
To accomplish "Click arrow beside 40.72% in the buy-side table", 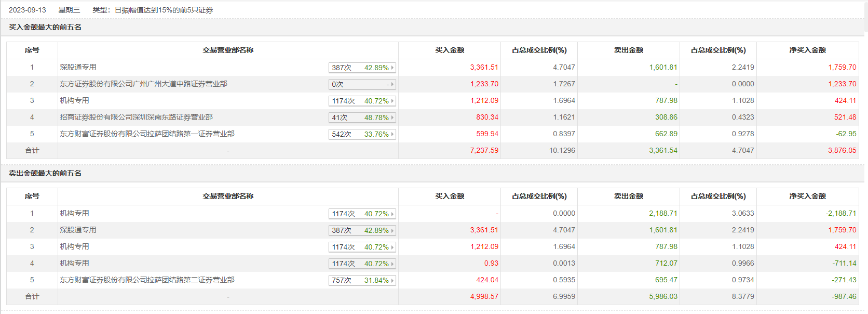I will coord(392,101).
